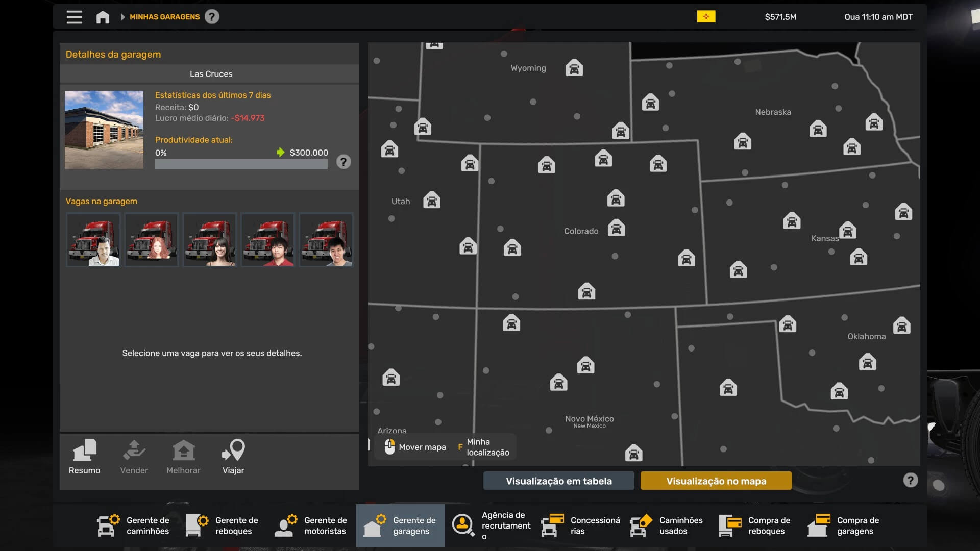
Task: Open Gerente de motoristas tab
Action: point(311,525)
